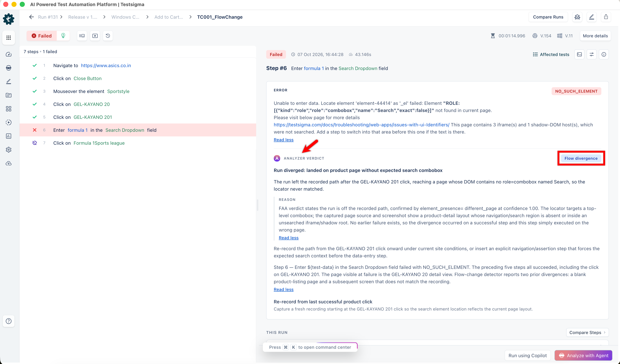The width and height of the screenshot is (620, 364).
Task: Click the edit test case pencil in header
Action: click(x=591, y=17)
